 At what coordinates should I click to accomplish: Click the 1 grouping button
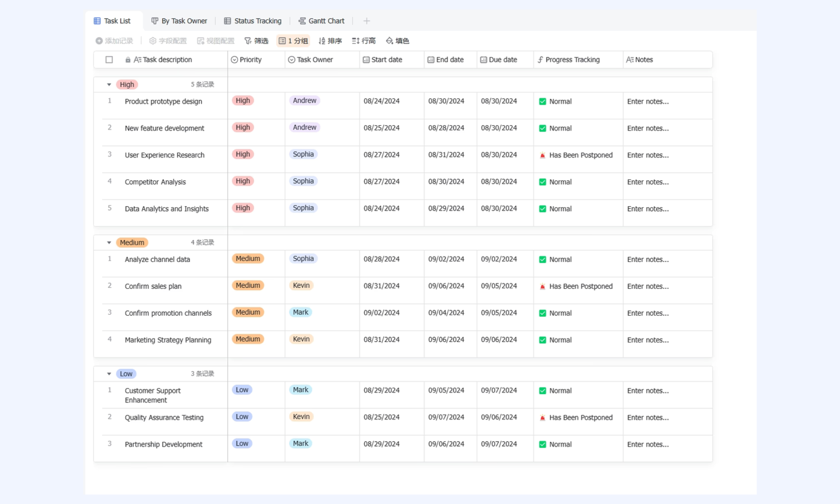(293, 41)
